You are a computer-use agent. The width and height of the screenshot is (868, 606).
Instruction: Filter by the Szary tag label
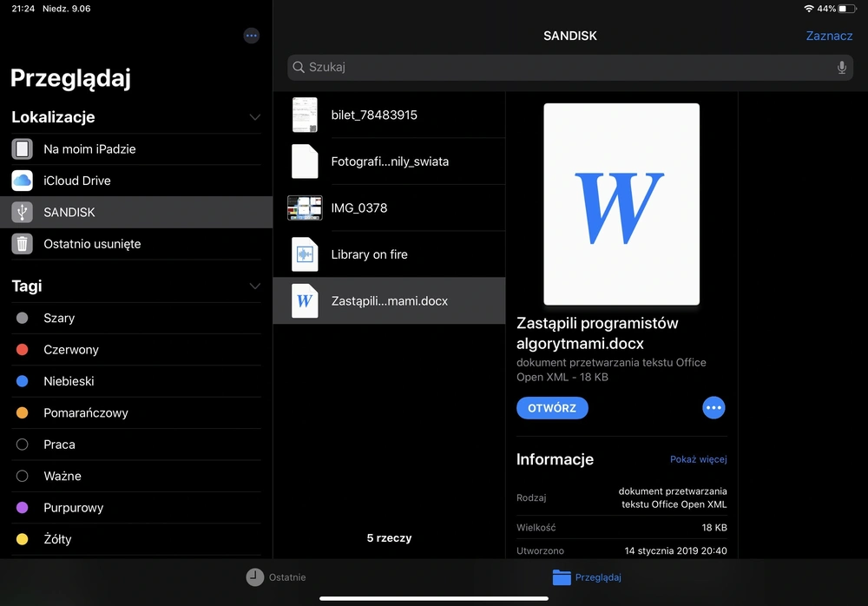tap(59, 318)
